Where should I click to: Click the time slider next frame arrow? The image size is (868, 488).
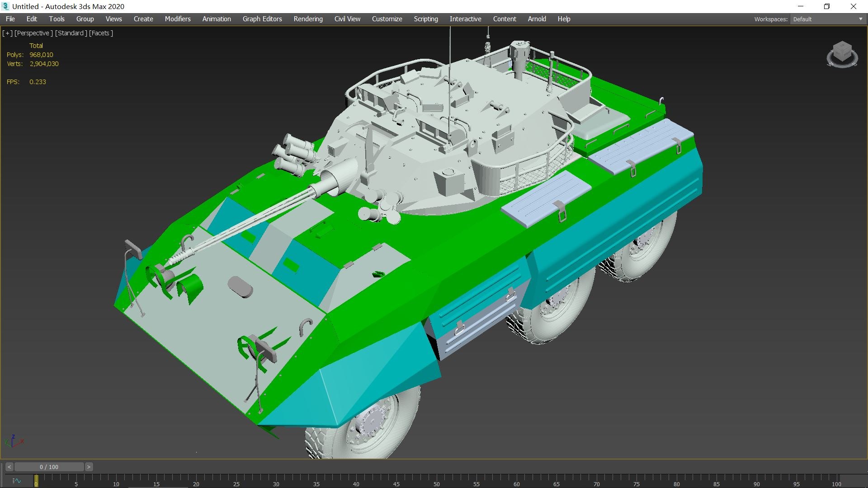pos(89,467)
